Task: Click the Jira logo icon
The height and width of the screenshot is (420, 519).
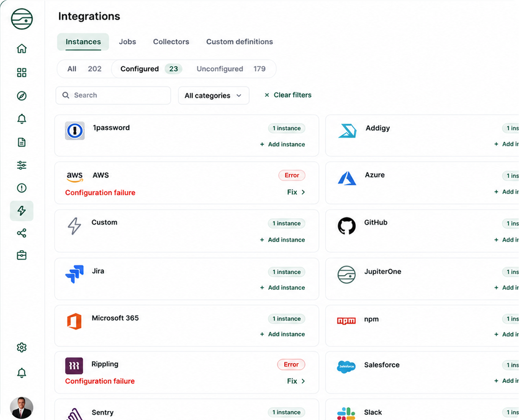Action: point(74,274)
